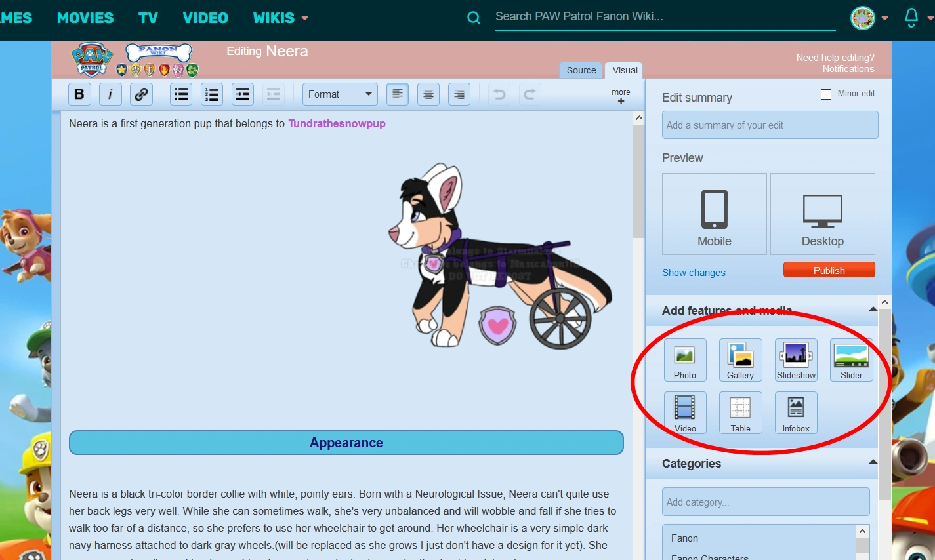This screenshot has height=560, width=935.
Task: Undo the last edit
Action: click(499, 94)
